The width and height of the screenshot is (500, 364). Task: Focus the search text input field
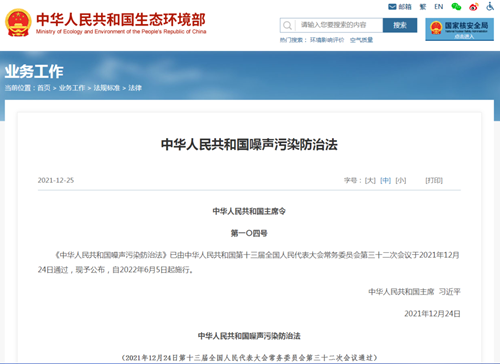pos(339,25)
